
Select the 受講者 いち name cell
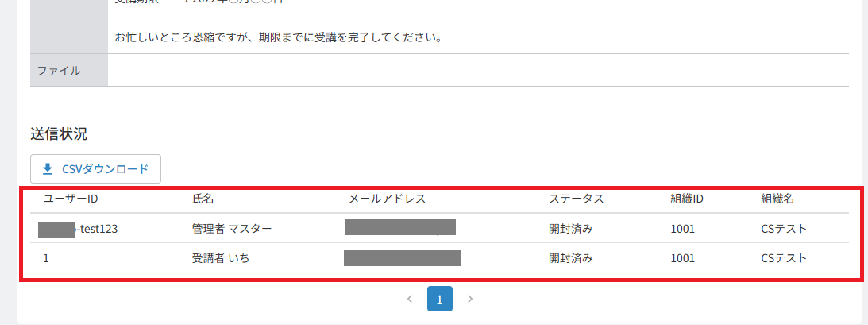coord(220,258)
